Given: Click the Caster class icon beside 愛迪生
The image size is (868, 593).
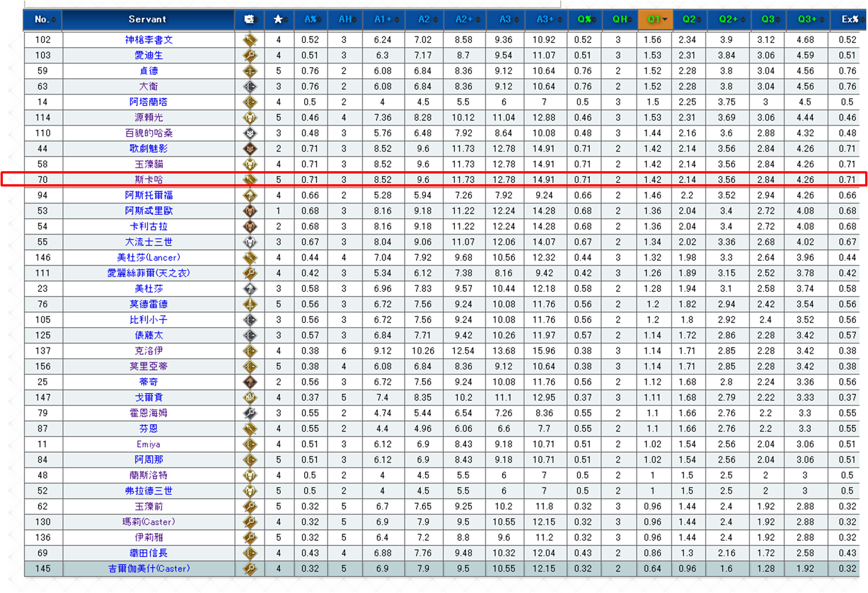Looking at the screenshot, I should click(x=250, y=56).
